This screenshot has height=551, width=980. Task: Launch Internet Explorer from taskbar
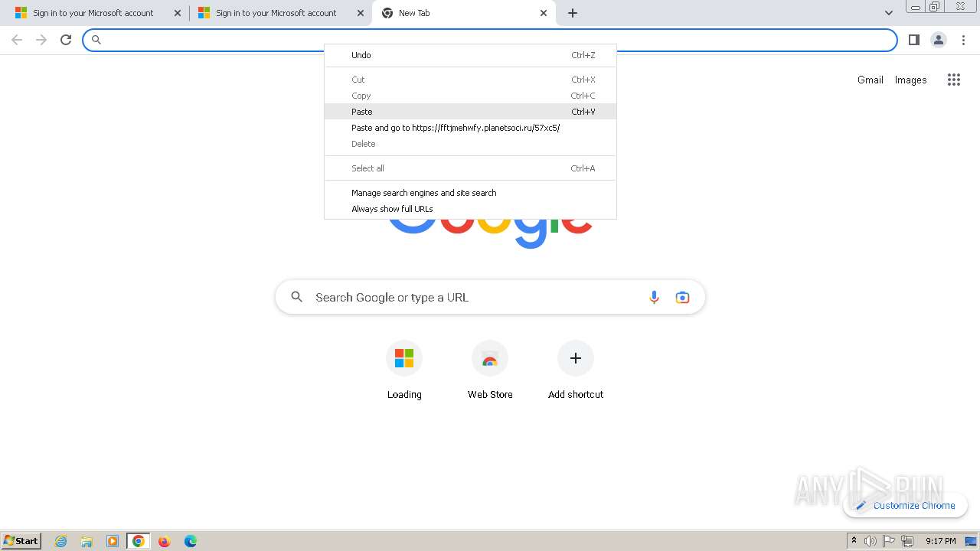60,541
